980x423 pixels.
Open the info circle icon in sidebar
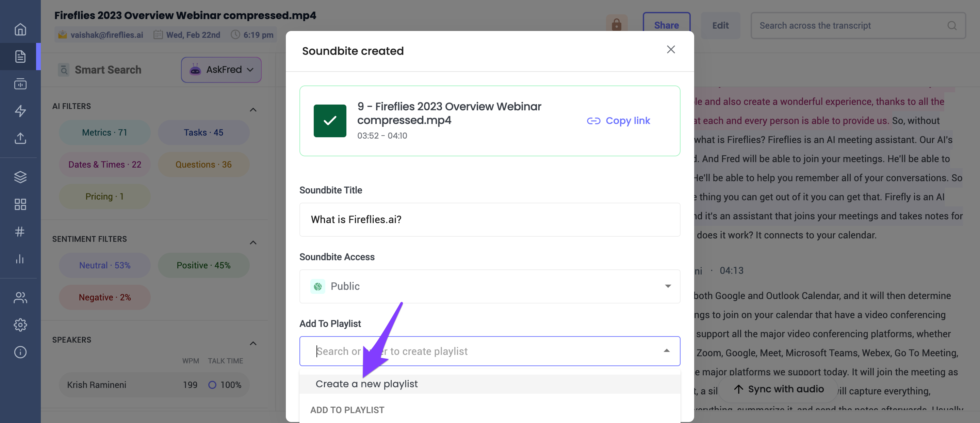click(x=20, y=352)
